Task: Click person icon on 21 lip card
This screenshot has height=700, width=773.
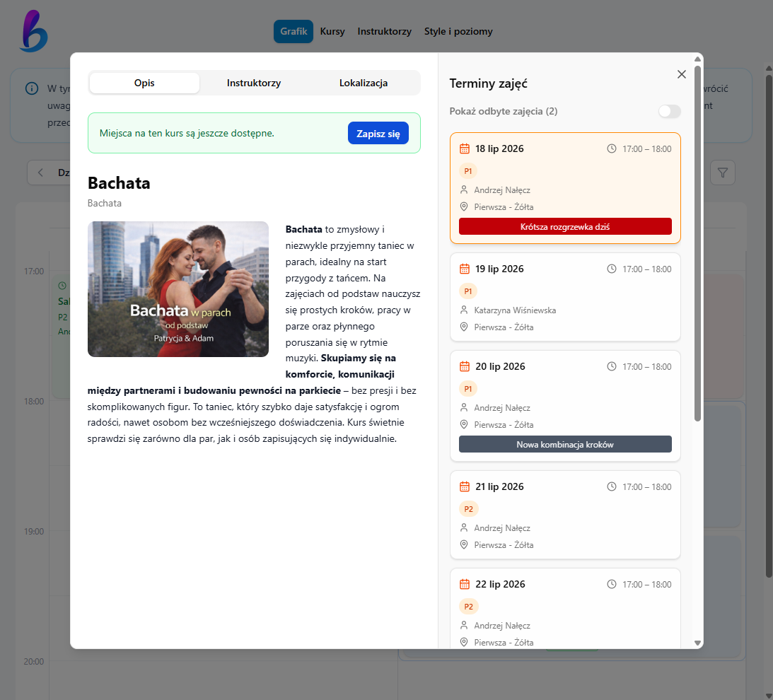Action: [464, 528]
